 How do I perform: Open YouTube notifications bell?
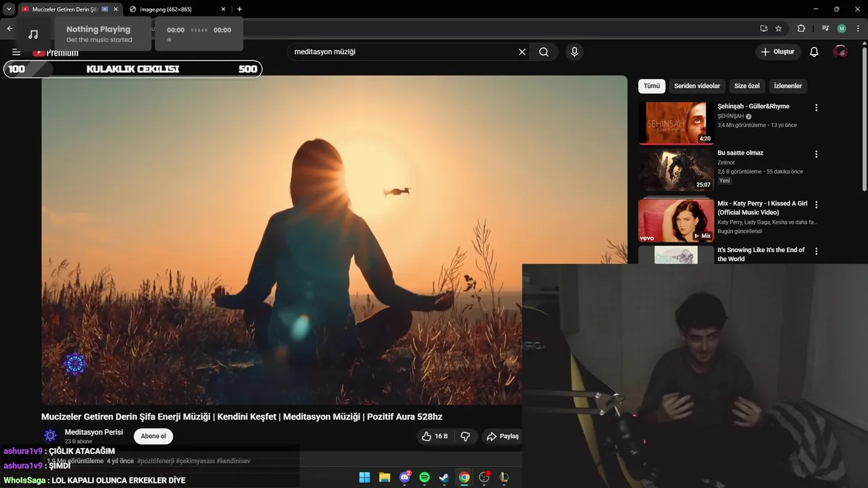click(814, 52)
